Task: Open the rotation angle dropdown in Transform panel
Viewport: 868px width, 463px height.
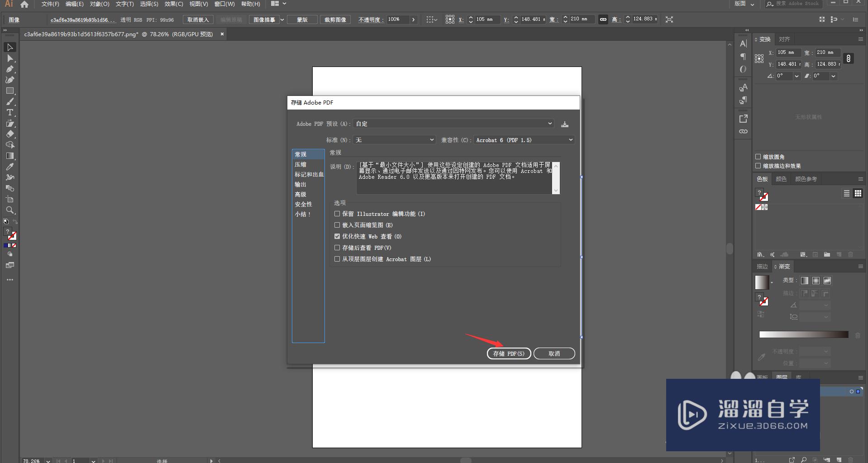Action: coord(796,76)
